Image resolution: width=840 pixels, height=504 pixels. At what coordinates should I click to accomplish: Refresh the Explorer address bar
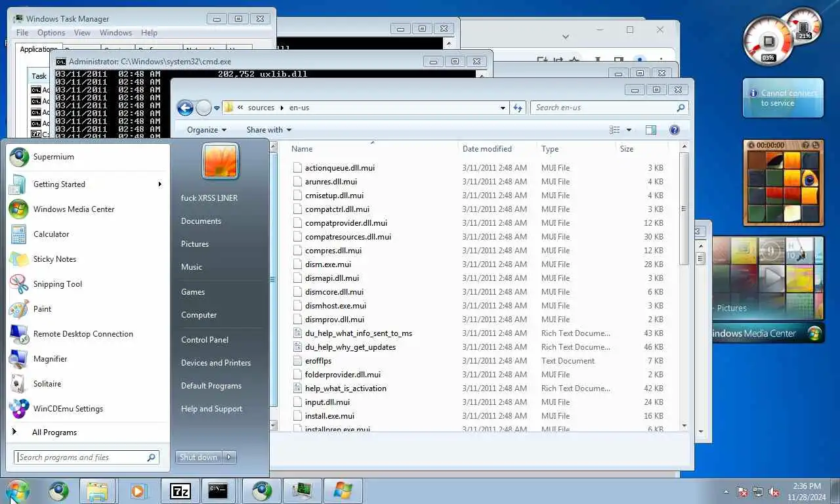(x=518, y=108)
